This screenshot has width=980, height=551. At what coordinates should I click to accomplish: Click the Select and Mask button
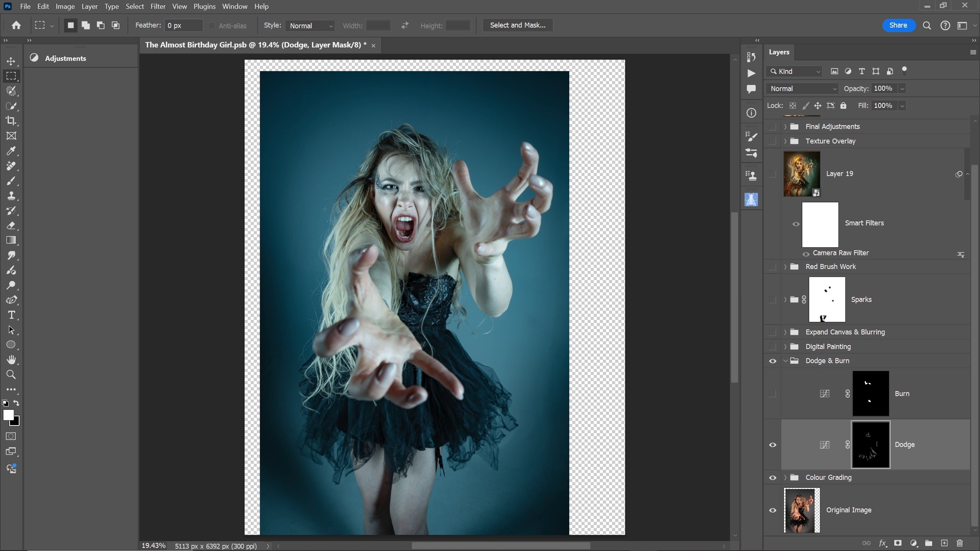click(518, 25)
